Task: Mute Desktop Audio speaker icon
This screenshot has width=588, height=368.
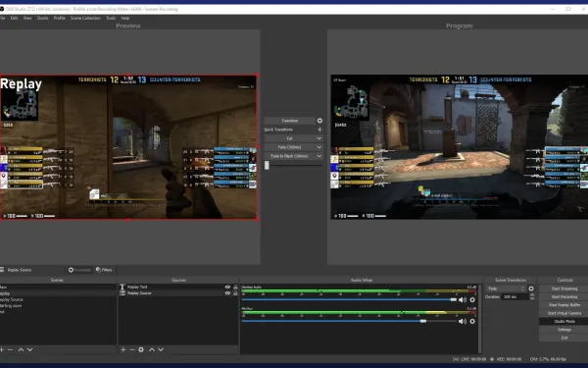Action: click(x=463, y=299)
